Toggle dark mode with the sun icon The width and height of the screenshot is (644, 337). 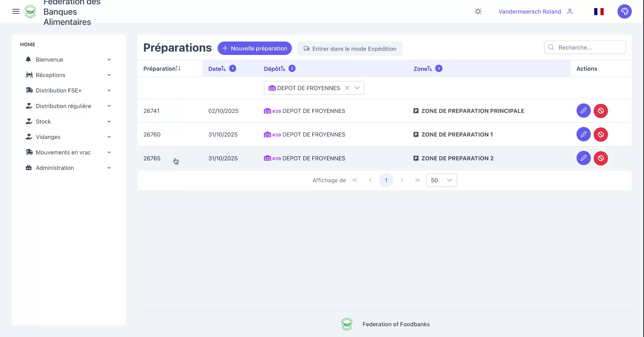478,11
